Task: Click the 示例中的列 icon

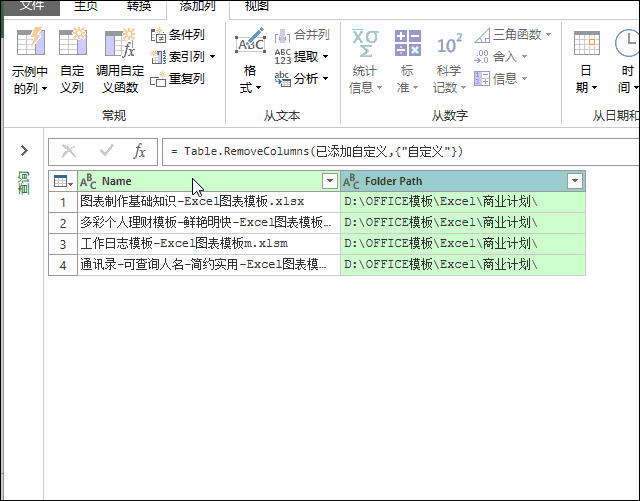Action: 31,42
